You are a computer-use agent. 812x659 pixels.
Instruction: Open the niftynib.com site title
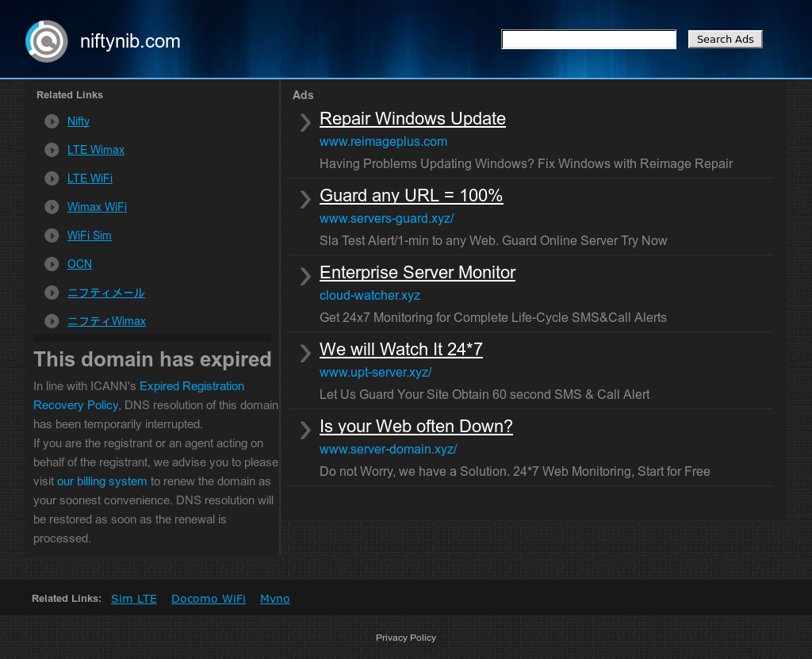[131, 41]
